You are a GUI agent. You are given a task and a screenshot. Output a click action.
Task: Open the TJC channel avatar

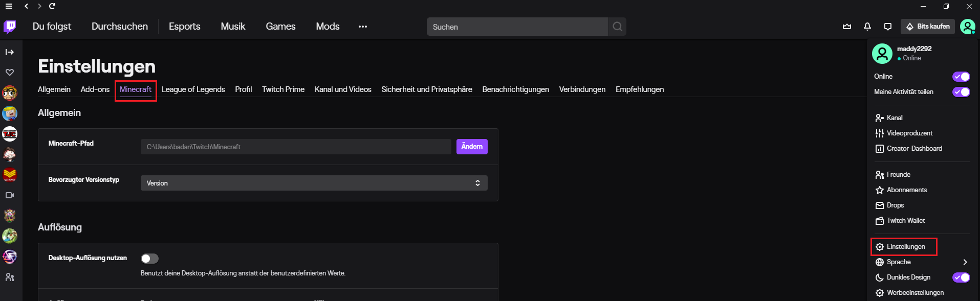coord(10,134)
